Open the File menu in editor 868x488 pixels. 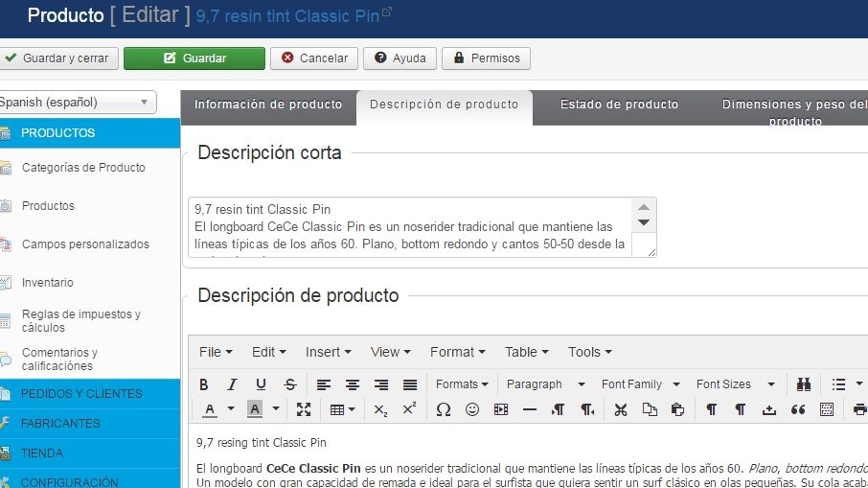216,352
